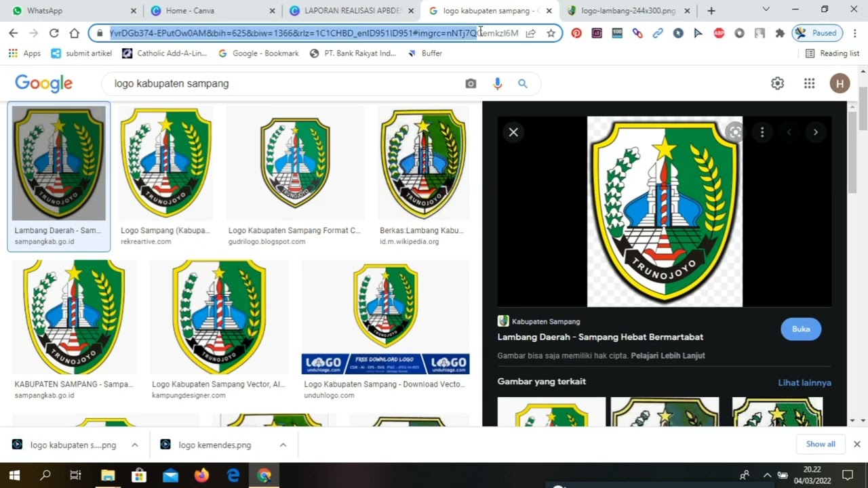Open the Reading list

tap(832, 53)
